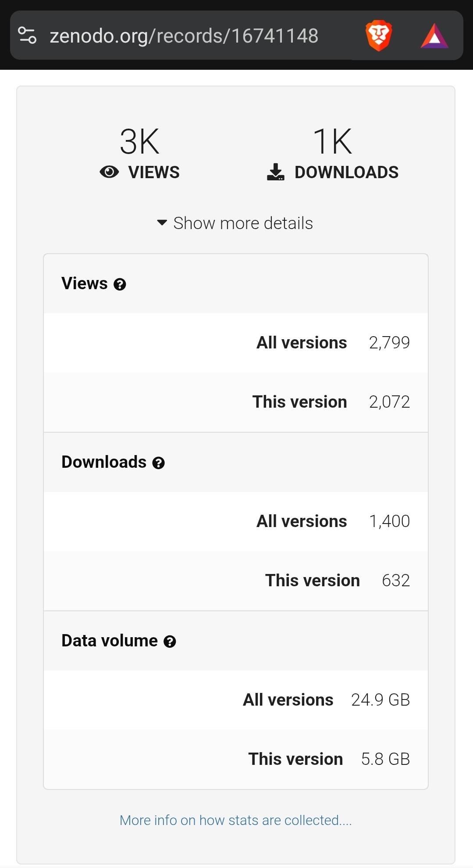
Task: Select the Downloads section heading
Action: coord(104,462)
